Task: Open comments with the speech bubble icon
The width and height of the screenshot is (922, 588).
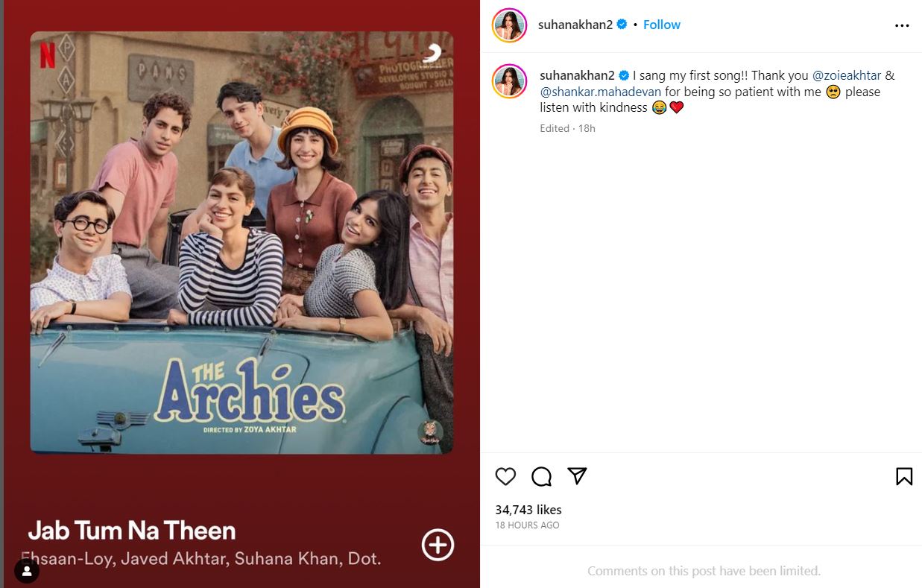Action: (542, 476)
